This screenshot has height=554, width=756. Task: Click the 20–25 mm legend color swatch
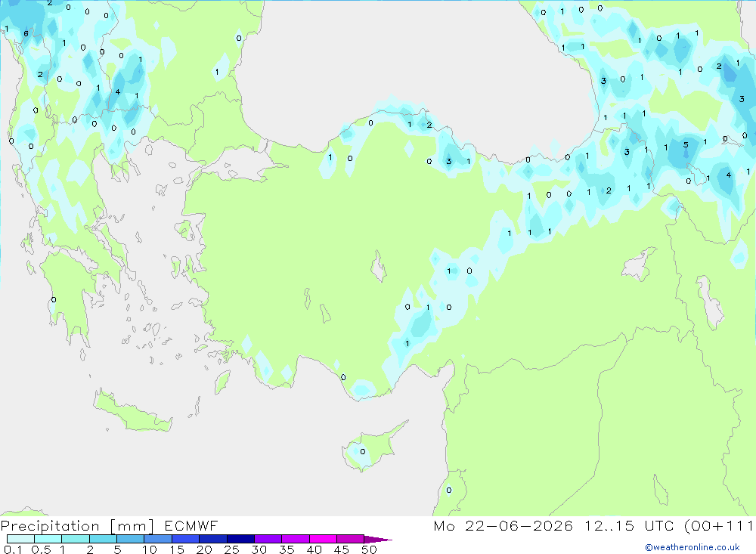[213, 539]
